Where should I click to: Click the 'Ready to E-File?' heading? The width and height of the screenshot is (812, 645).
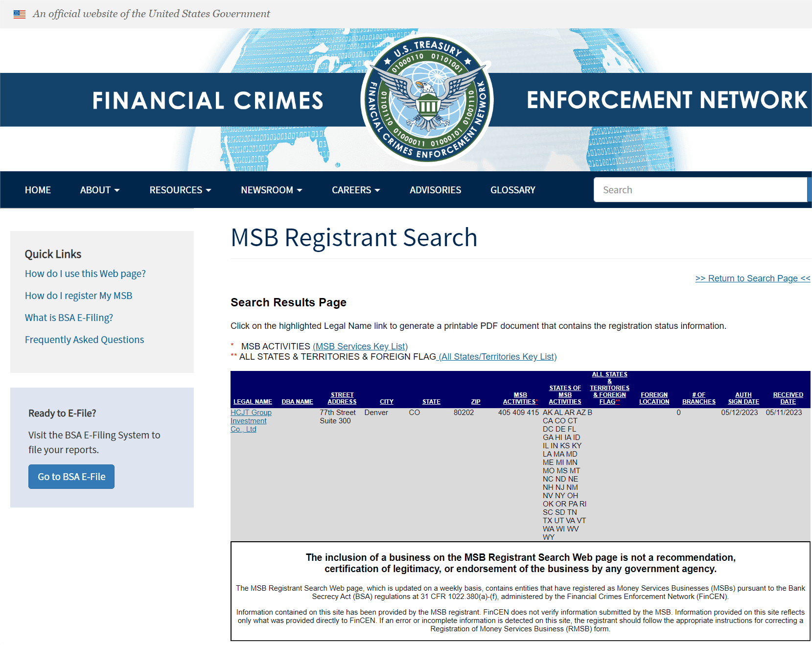coord(62,413)
